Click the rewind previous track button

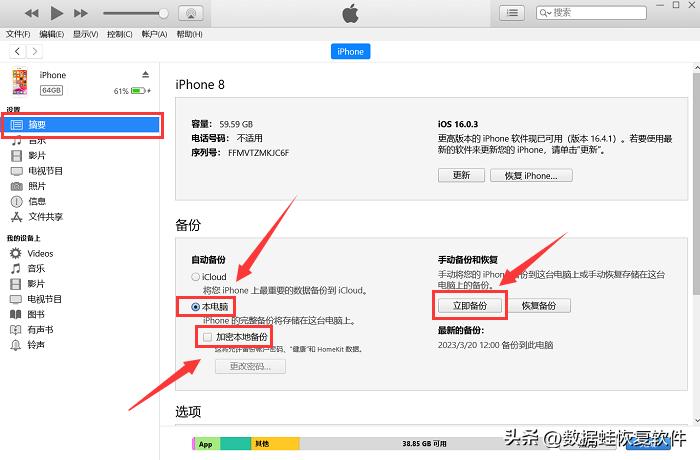tap(31, 13)
